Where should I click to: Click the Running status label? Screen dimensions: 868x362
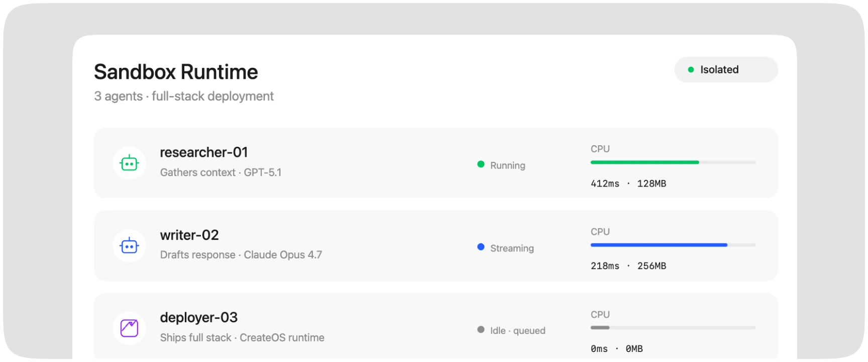click(508, 165)
